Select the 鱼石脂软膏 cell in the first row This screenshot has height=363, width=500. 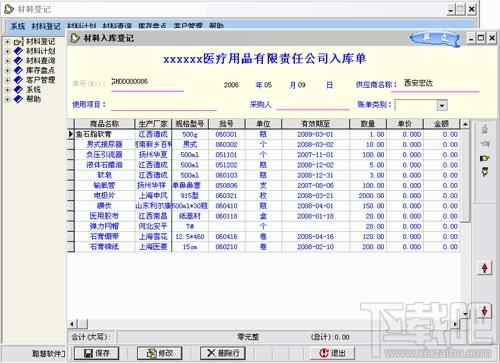click(x=105, y=134)
